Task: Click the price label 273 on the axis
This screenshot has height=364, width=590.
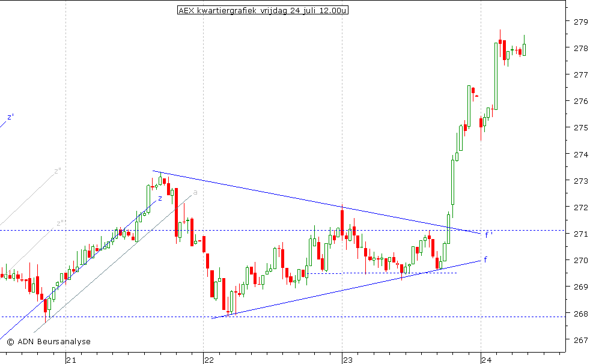Action: [x=580, y=181]
